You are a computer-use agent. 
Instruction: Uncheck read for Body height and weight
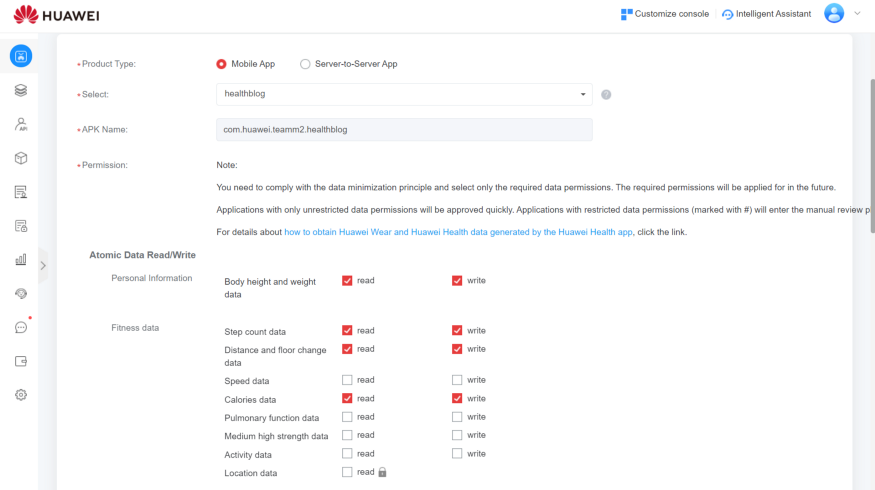(x=347, y=281)
